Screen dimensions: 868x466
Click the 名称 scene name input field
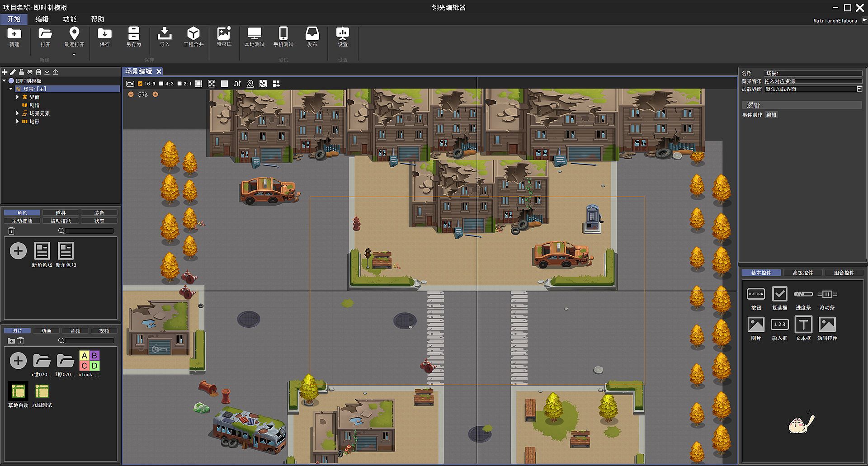click(812, 73)
